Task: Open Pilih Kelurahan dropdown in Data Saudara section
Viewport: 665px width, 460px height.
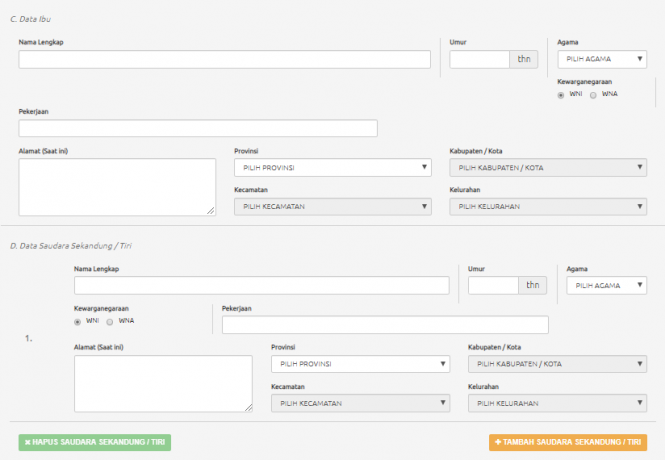Action: pos(556,403)
